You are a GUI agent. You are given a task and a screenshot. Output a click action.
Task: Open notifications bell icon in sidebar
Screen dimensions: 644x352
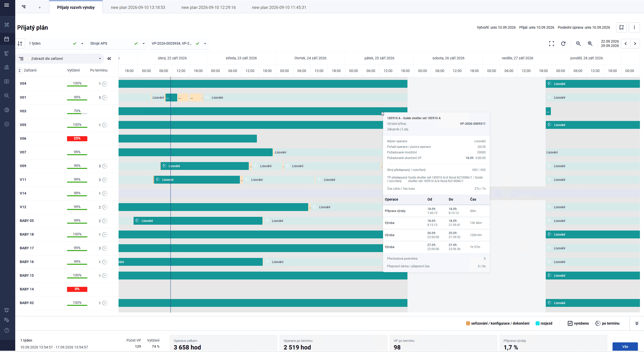7,310
